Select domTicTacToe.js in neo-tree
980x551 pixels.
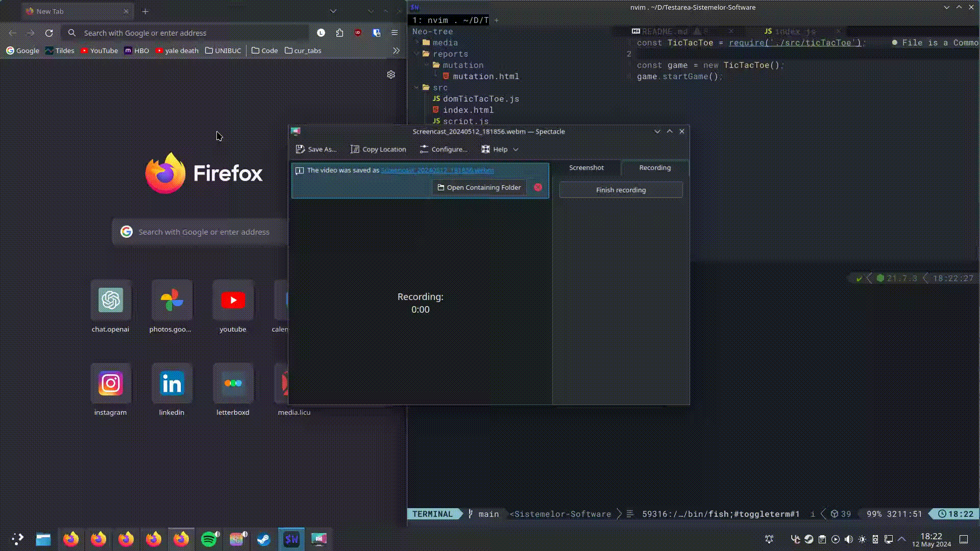(480, 98)
